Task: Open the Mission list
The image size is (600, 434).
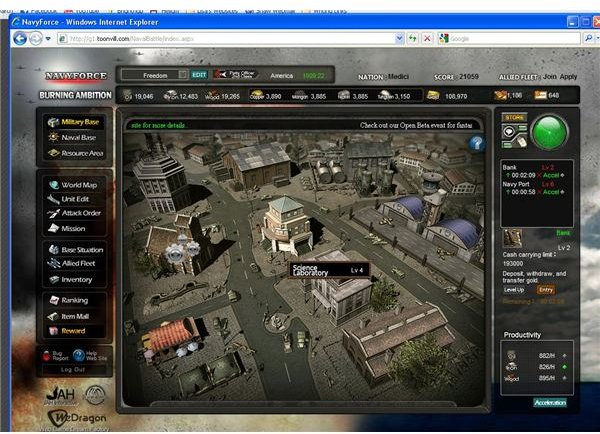Action: point(67,228)
